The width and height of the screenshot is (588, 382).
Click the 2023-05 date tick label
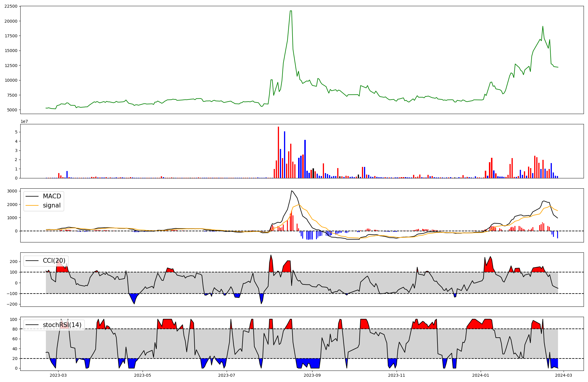tap(143, 375)
